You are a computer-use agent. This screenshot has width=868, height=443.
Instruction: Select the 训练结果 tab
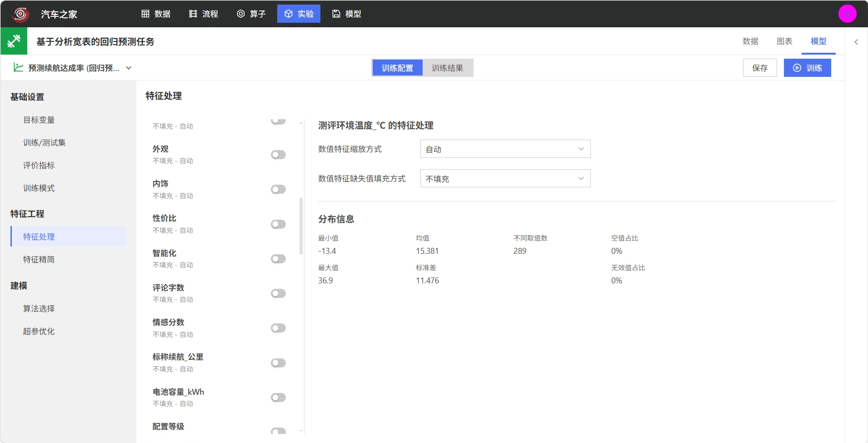(x=448, y=68)
